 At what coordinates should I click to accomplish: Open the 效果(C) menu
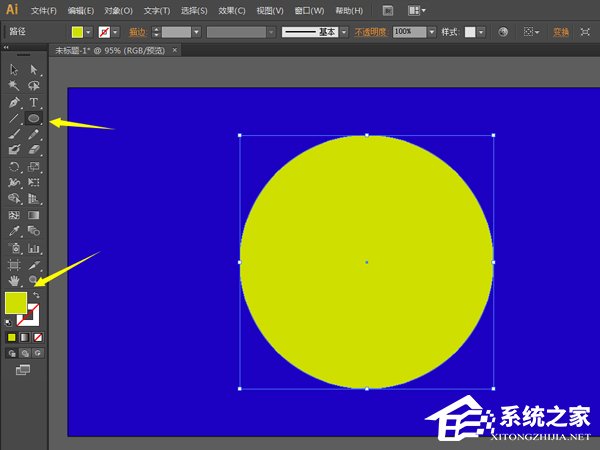232,11
